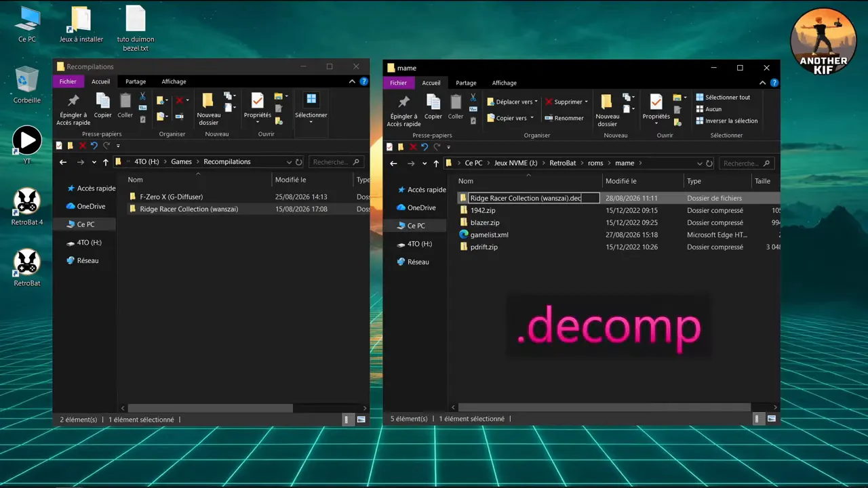Image resolution: width=868 pixels, height=488 pixels.
Task: Click undo arrow in mame quick access toolbar
Action: [425, 146]
